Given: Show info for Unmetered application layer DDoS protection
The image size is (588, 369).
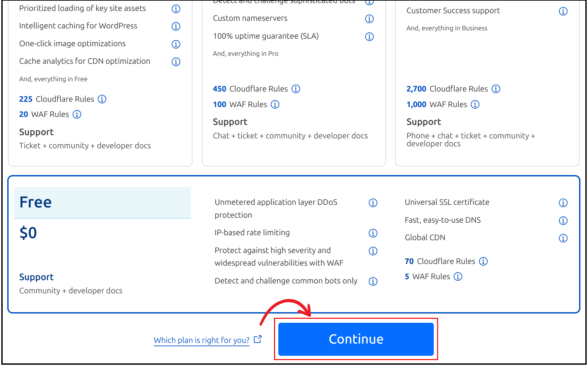Looking at the screenshot, I should (x=373, y=203).
